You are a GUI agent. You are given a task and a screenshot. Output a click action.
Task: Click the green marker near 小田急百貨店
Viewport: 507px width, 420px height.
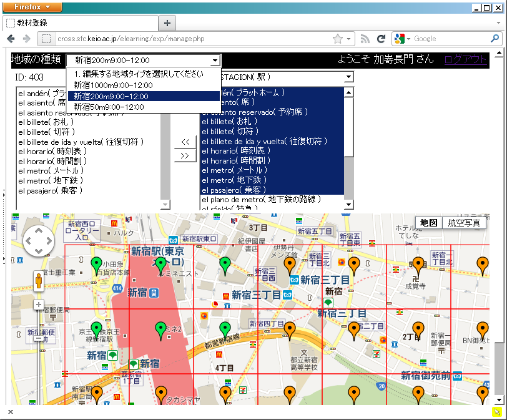point(96,265)
